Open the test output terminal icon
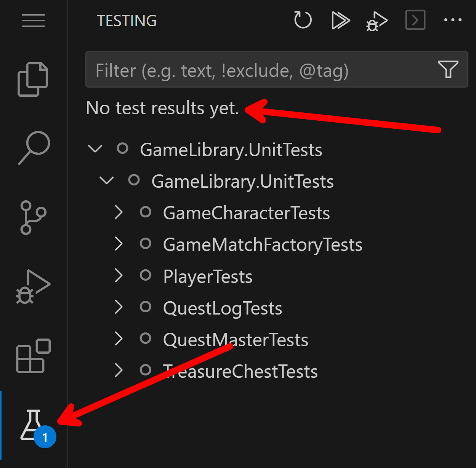Image resolution: width=476 pixels, height=468 pixels. pos(415,20)
